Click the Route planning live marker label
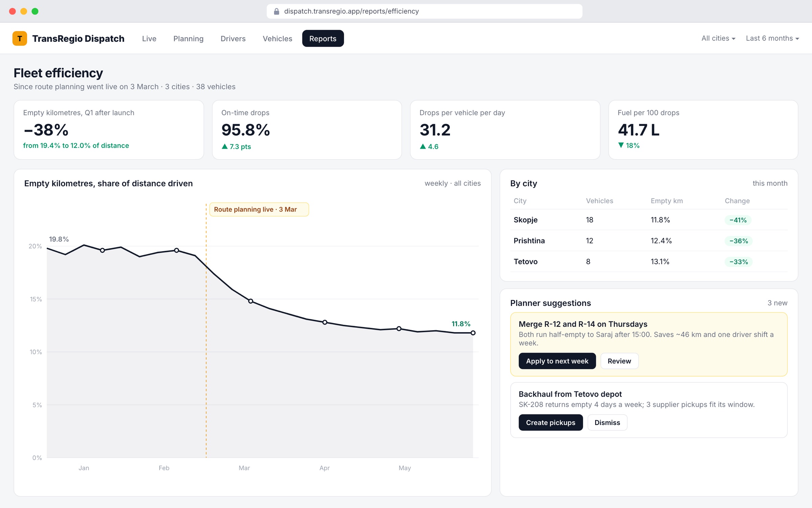Viewport: 812px width, 508px height. point(259,209)
